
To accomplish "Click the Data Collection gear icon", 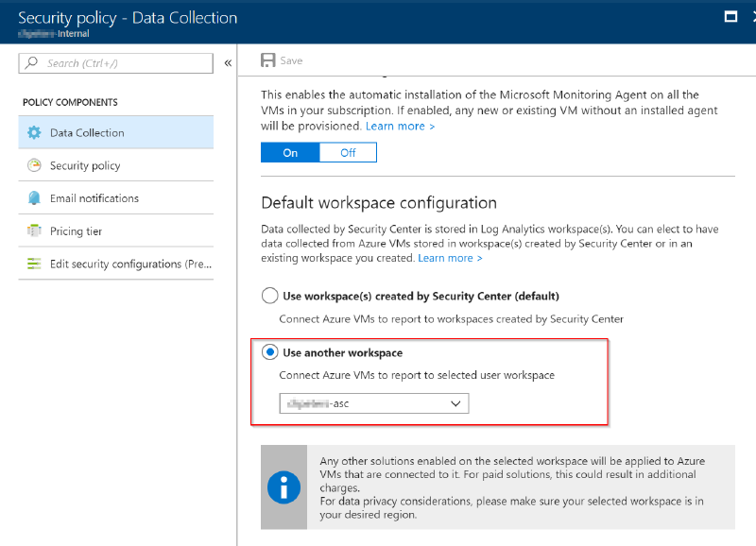I will click(36, 133).
